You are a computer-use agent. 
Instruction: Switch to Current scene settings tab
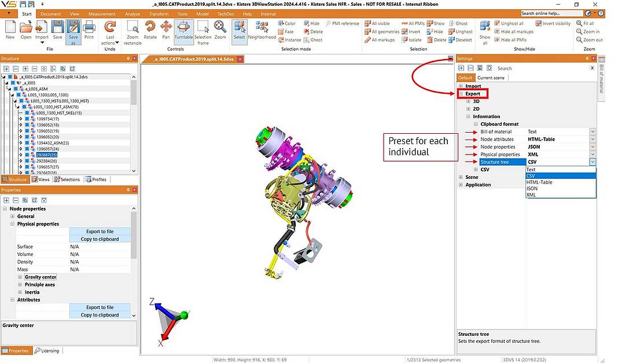point(491,78)
